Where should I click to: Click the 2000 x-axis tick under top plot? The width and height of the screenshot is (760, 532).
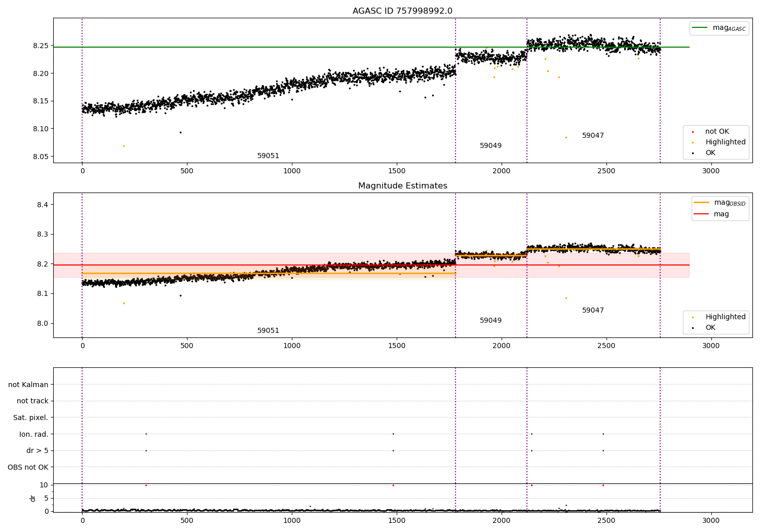[x=502, y=171]
